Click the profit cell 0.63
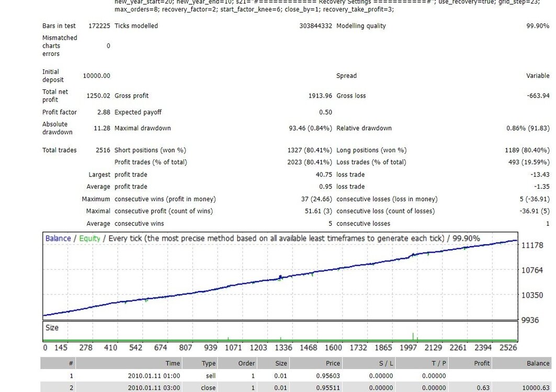This screenshot has height=392, width=556. [x=483, y=388]
